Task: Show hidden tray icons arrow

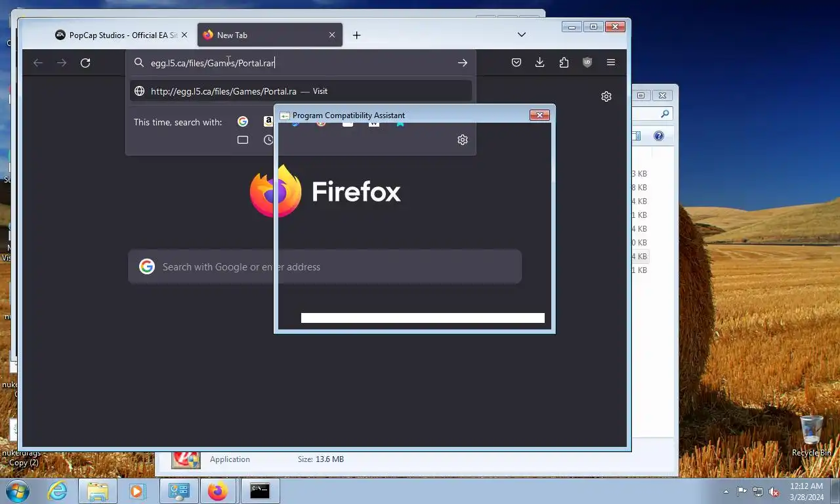Action: point(726,491)
